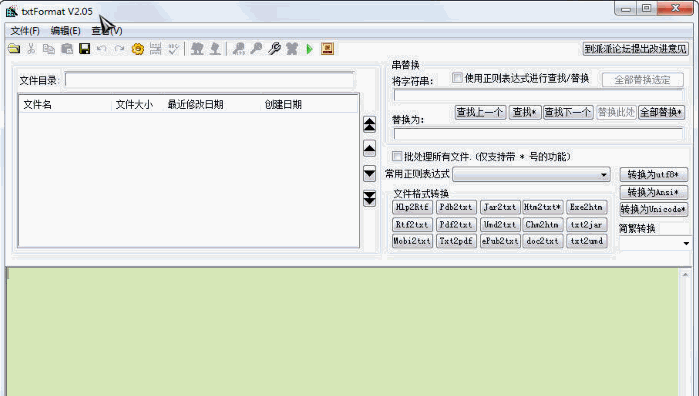This screenshot has height=396, width=699.
Task: Click the 文件目录 path input field
Action: [210, 80]
